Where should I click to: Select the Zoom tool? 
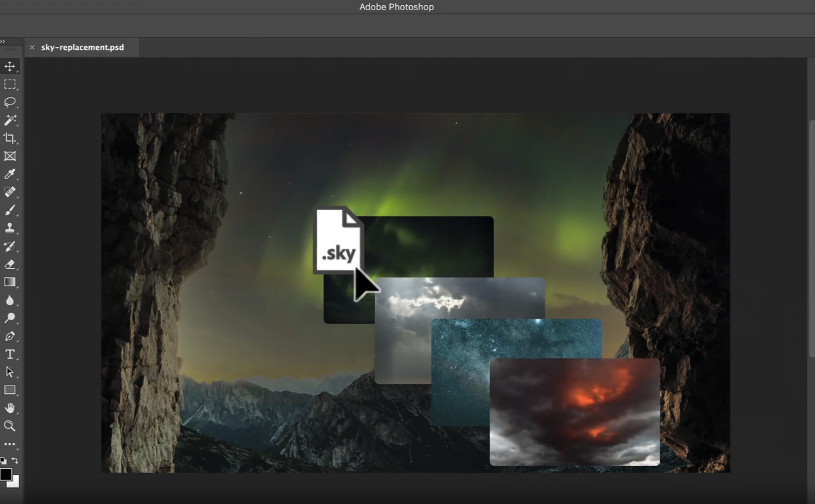[10, 426]
